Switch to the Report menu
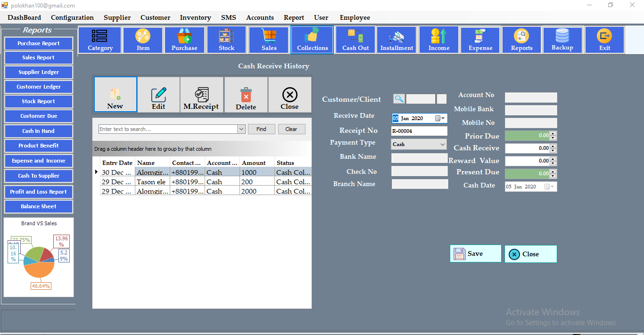This screenshot has width=644, height=335. 294,17
